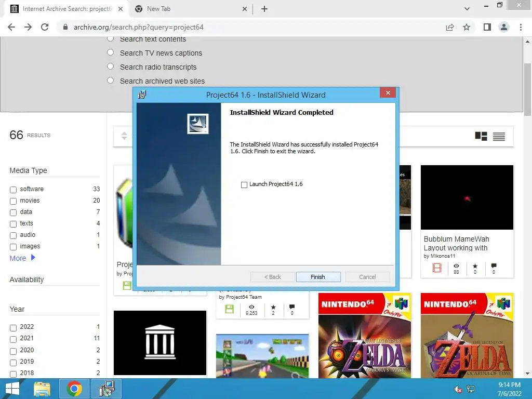Click the movie type icon on Bubblum card
532x399 pixels.
pyautogui.click(x=437, y=268)
